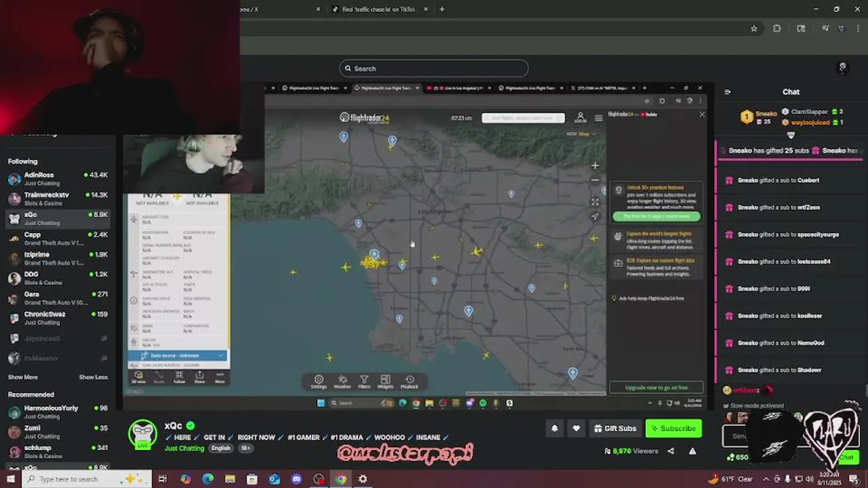Toggle the notification bell for xQc

click(x=555, y=428)
